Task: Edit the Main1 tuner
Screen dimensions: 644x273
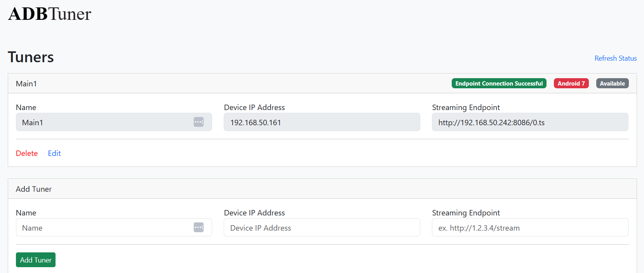Action: click(54, 153)
